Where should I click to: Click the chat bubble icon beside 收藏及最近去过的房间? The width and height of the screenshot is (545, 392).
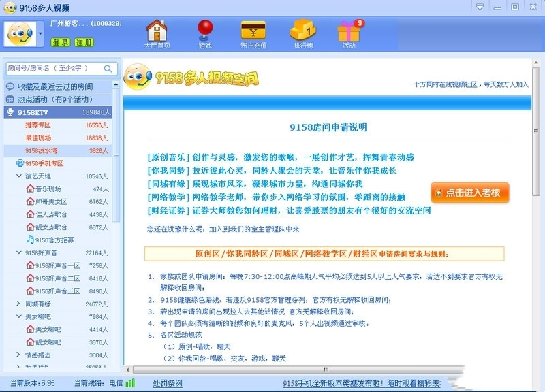click(10, 86)
